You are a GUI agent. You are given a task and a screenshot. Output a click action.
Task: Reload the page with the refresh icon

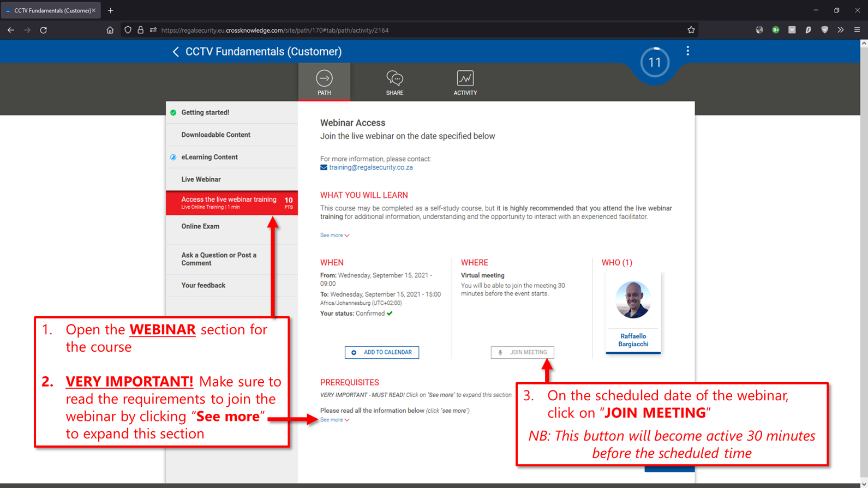click(44, 30)
